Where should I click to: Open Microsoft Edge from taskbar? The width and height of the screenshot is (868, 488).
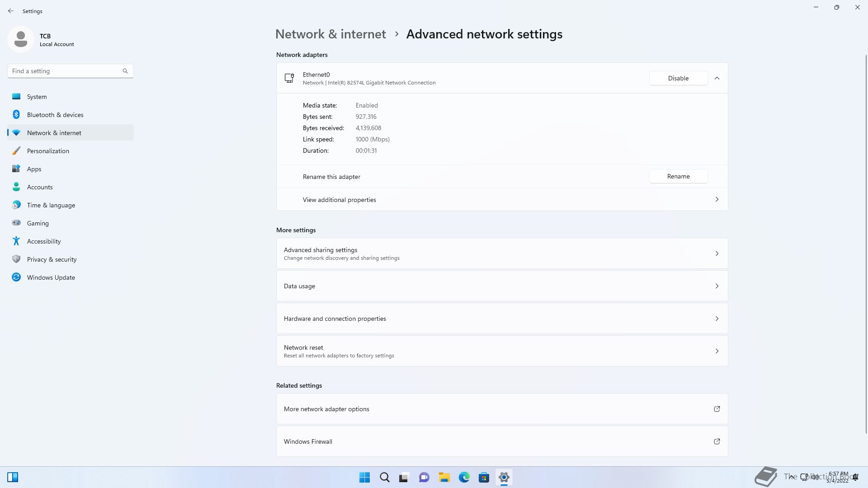[464, 477]
